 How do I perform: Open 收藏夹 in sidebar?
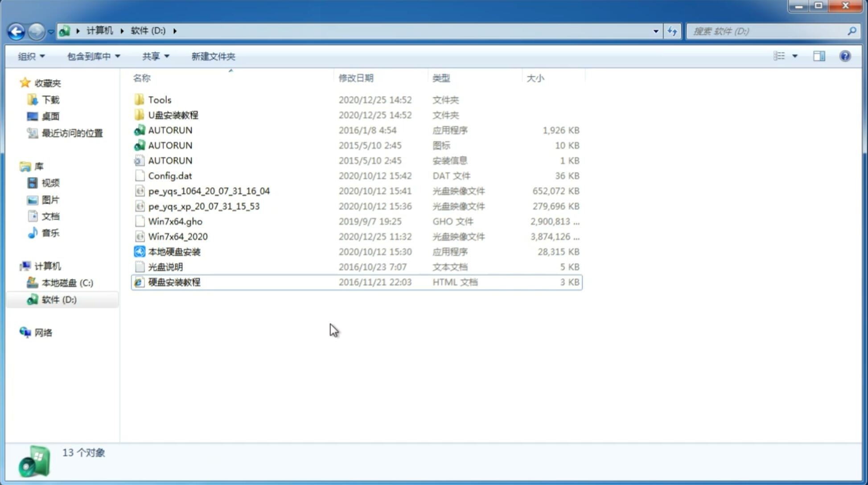click(53, 83)
